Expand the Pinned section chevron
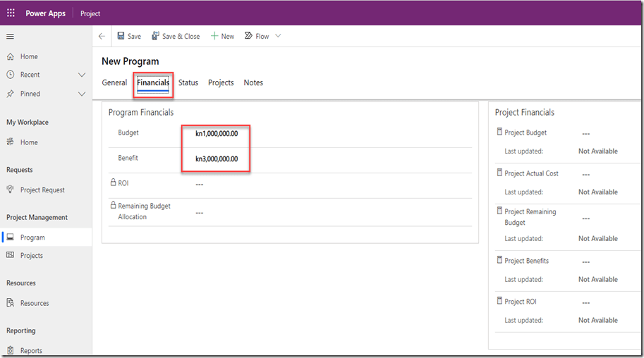Viewport: 644px width, 358px height. (x=81, y=94)
